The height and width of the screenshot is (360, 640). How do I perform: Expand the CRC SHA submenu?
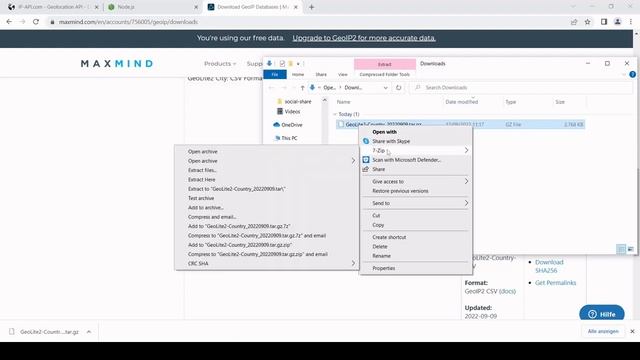pos(353,264)
